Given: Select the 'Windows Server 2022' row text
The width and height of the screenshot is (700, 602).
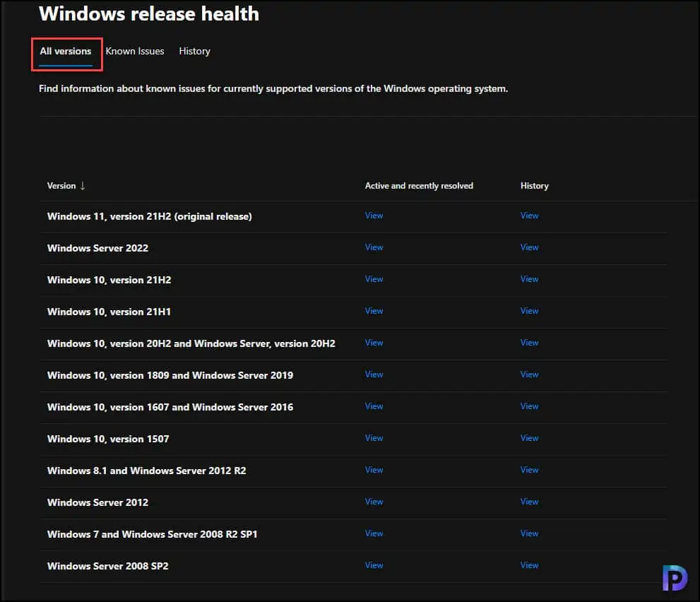Looking at the screenshot, I should click(x=97, y=248).
